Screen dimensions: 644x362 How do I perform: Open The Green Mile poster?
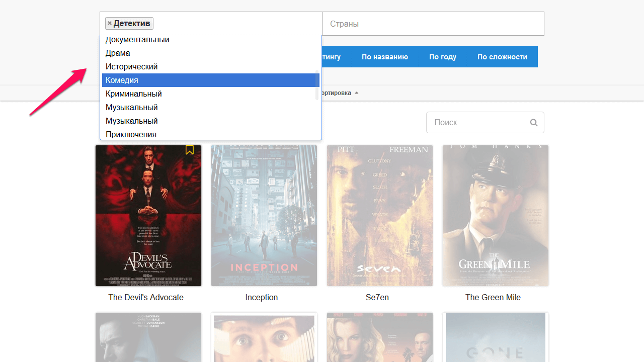click(496, 216)
